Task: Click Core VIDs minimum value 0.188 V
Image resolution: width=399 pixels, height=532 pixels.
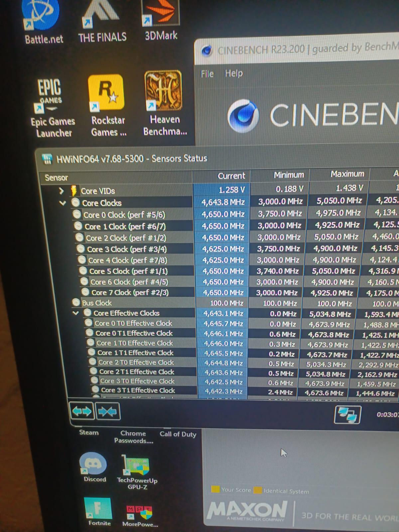Action: tap(290, 189)
